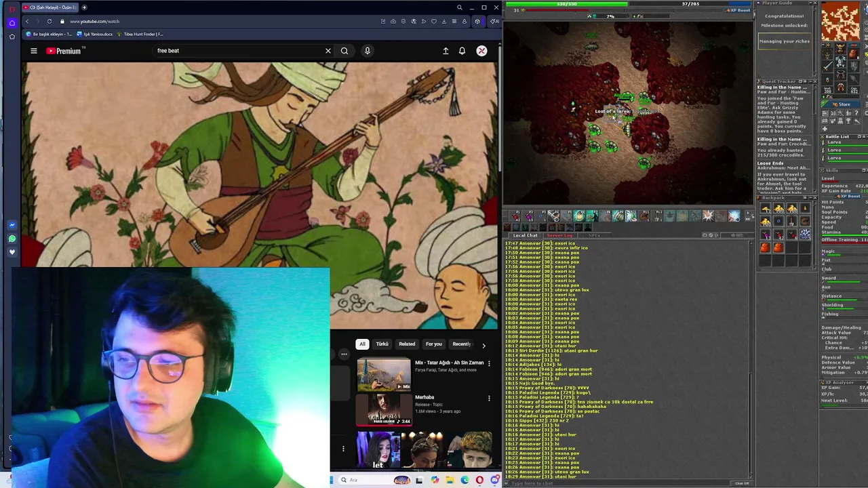Open WhatsApp in the Opera sidebar

coord(12,239)
